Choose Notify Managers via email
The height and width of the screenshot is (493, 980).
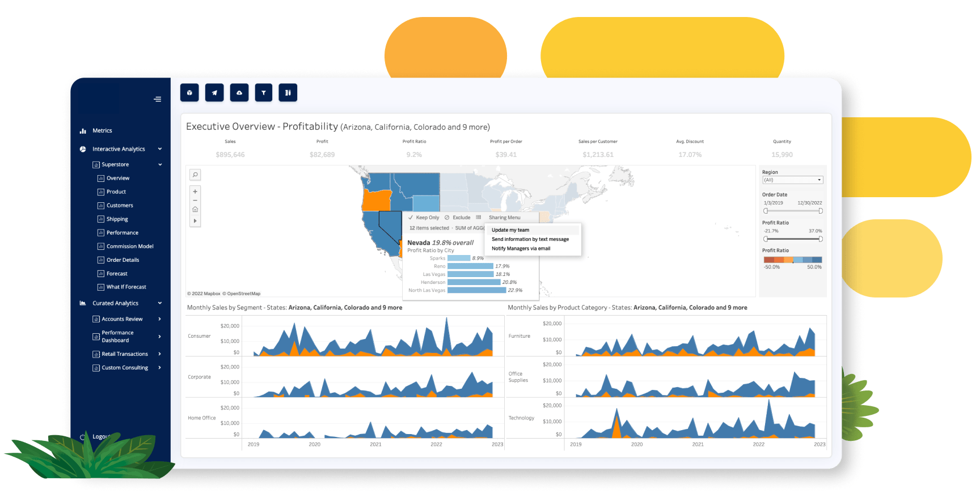(521, 249)
